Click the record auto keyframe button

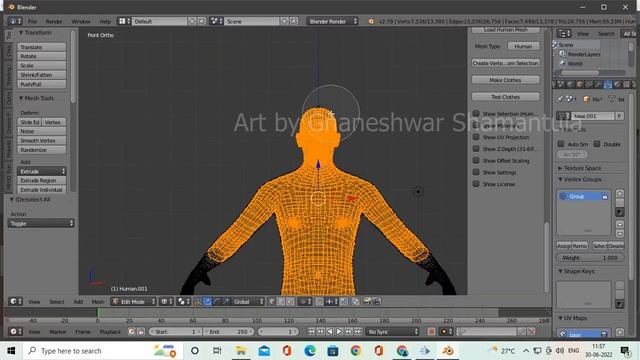(x=431, y=331)
